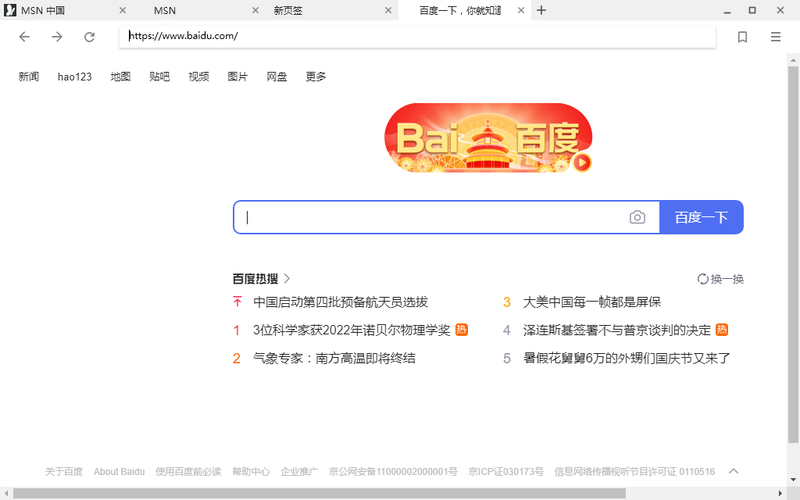800x500 pixels.
Task: Close the second MSN tab
Action: tap(256, 10)
